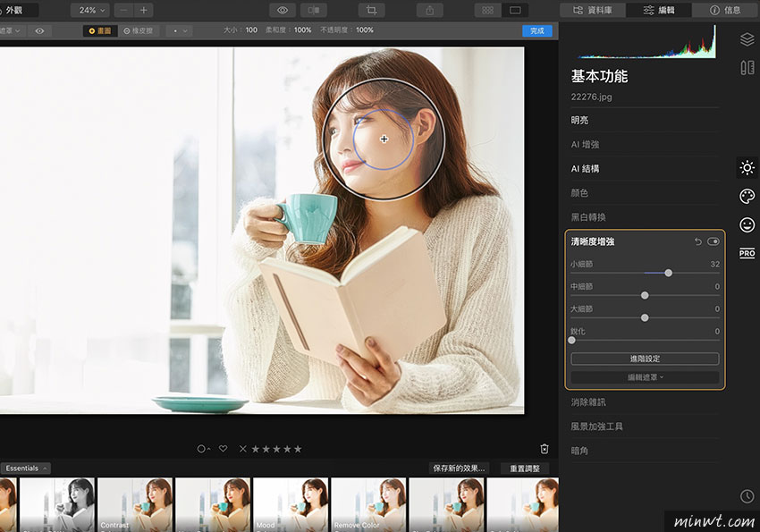Open the 24% zoom level dropdown
Viewport: 760px width, 532px height.
tap(90, 10)
